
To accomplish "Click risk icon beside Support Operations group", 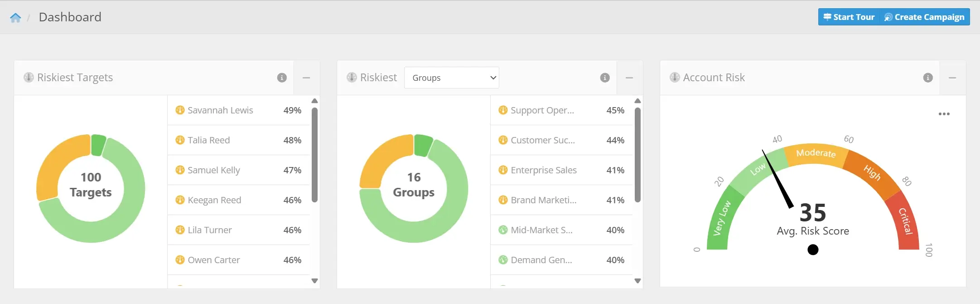I will pyautogui.click(x=503, y=110).
